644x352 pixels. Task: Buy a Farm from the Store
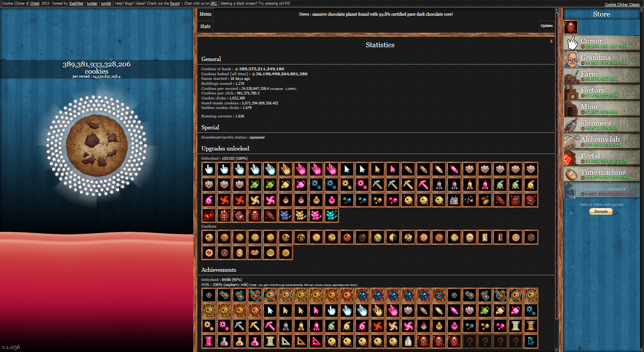pyautogui.click(x=601, y=76)
